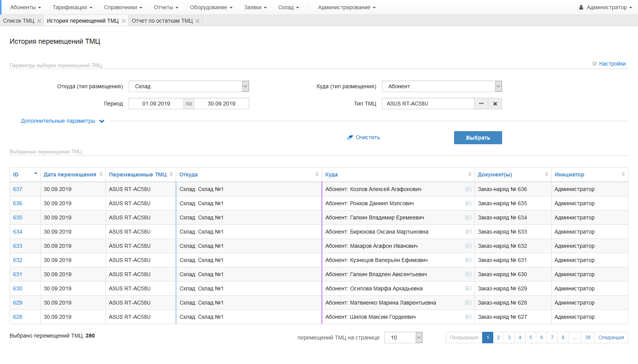This screenshot has height=364, width=638.
Task: Expand Дополнительные параметры section
Action: pyautogui.click(x=63, y=121)
